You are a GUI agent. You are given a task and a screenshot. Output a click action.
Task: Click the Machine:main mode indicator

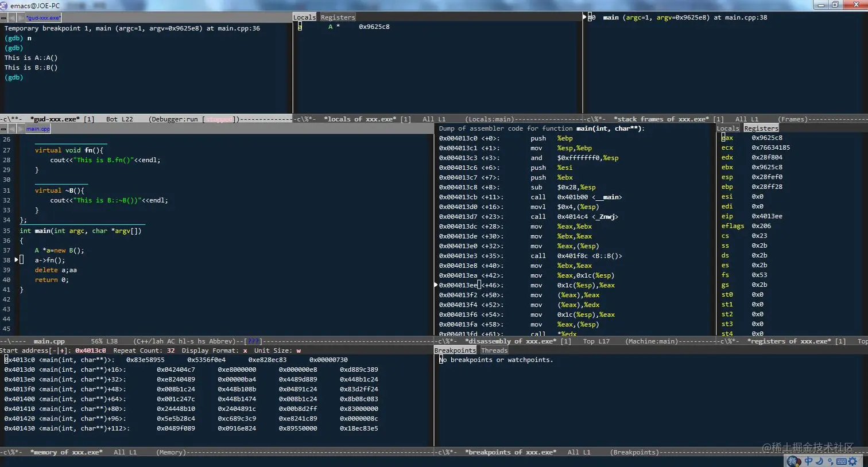pos(652,341)
